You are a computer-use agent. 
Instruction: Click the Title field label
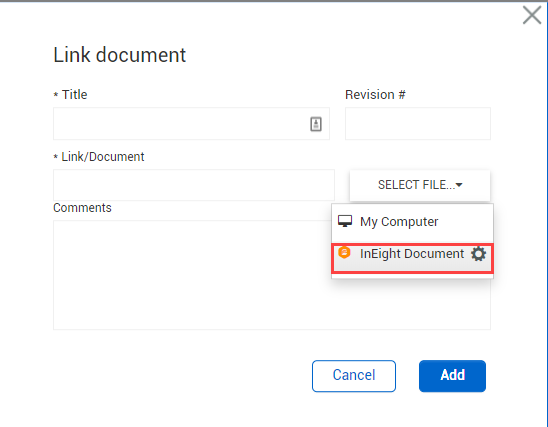tap(74, 95)
